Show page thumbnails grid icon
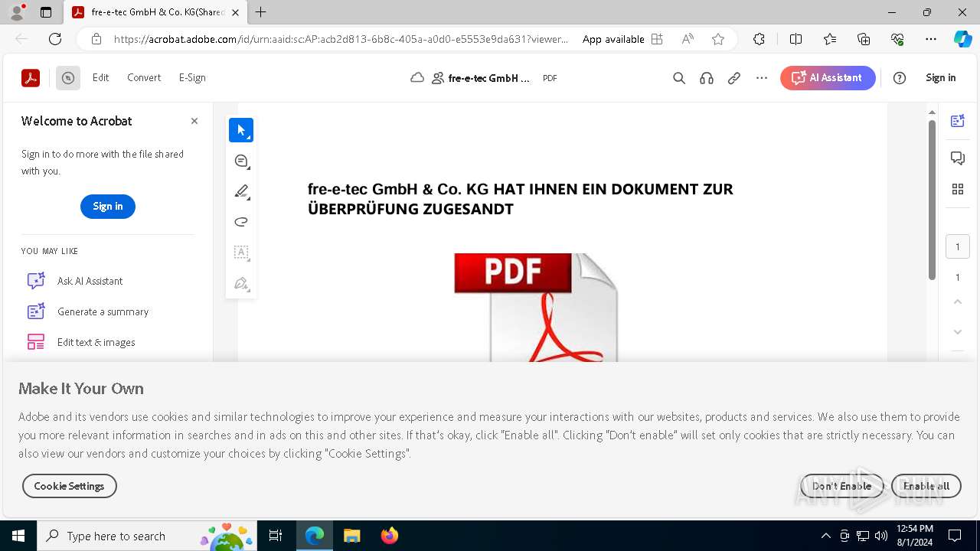The width and height of the screenshot is (980, 551). pyautogui.click(x=958, y=189)
